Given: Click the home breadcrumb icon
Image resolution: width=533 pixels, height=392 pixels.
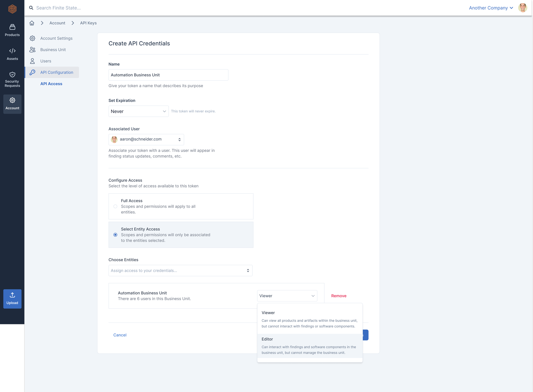Looking at the screenshot, I should (x=32, y=23).
